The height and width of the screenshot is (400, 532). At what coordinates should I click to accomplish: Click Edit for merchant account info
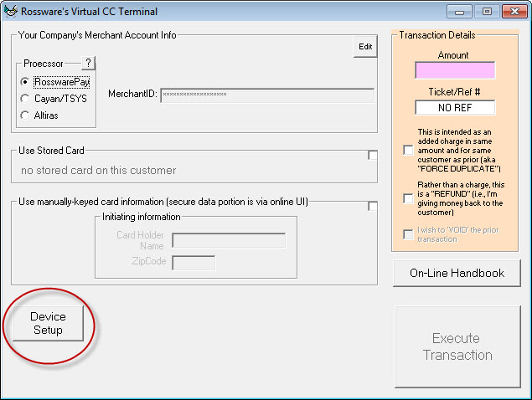(x=365, y=47)
